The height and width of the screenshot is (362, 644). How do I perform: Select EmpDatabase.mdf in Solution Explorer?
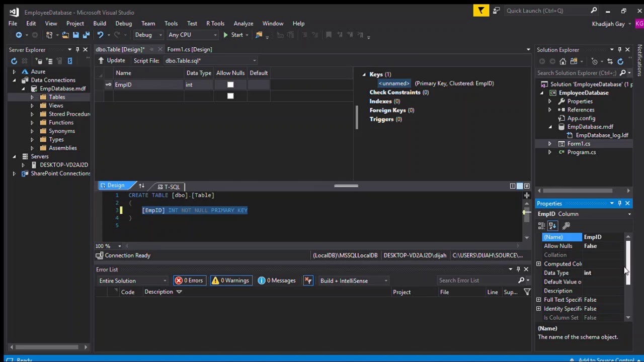(590, 127)
